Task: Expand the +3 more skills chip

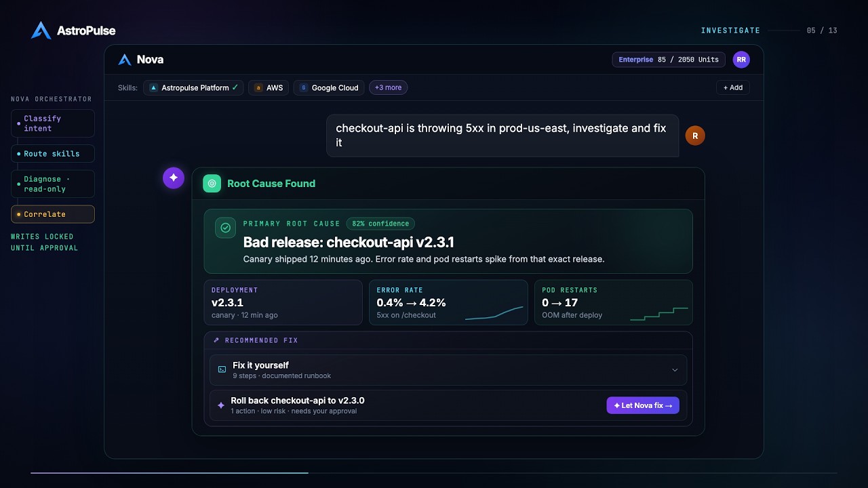Action: click(389, 87)
